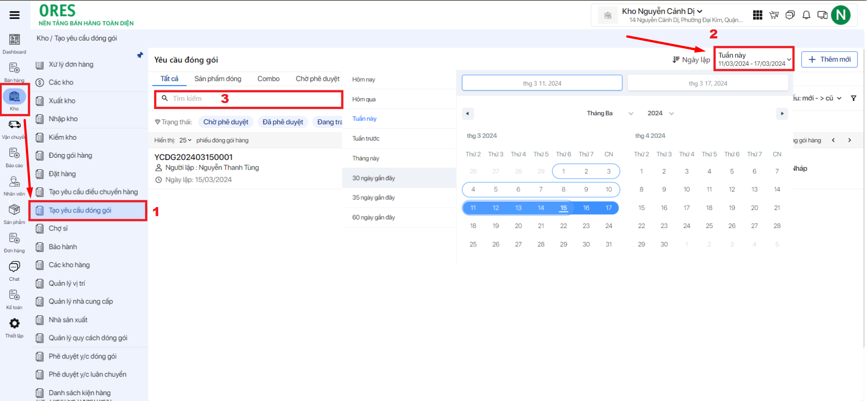Choose the 30 ngày gần đây preset

point(373,178)
